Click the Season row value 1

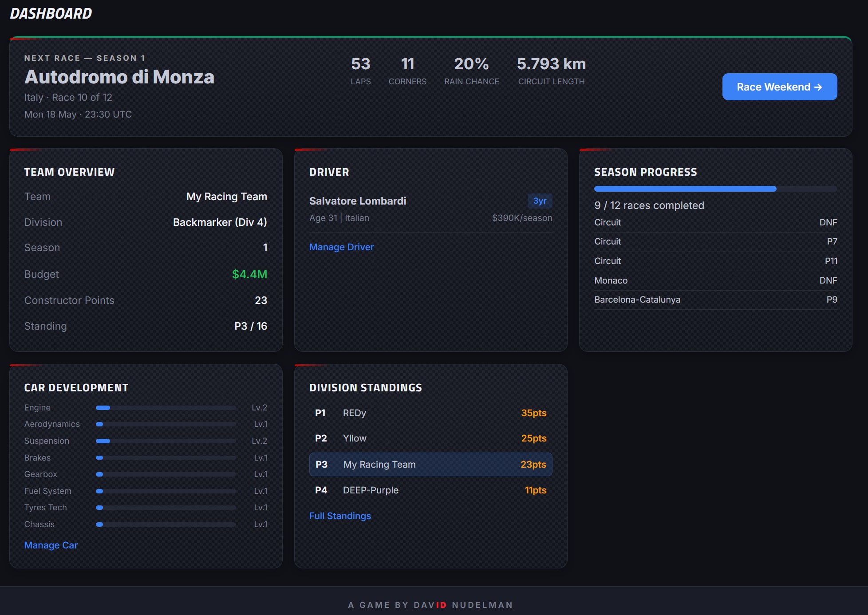pos(265,248)
